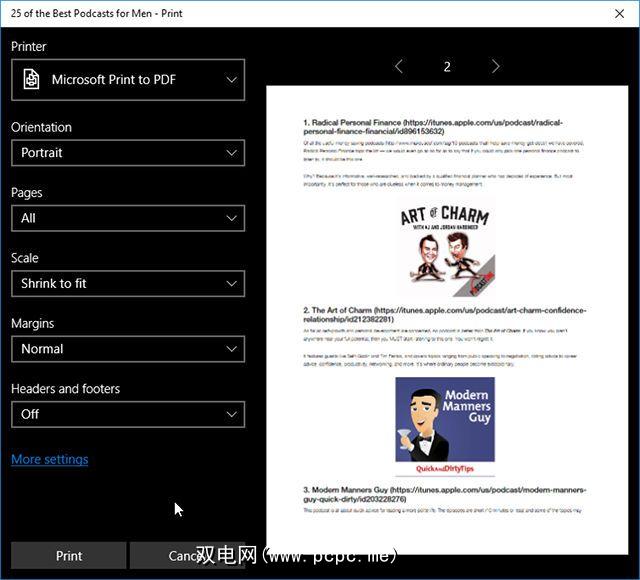Go to previous preview page arrow
The height and width of the screenshot is (580, 640).
pyautogui.click(x=399, y=66)
